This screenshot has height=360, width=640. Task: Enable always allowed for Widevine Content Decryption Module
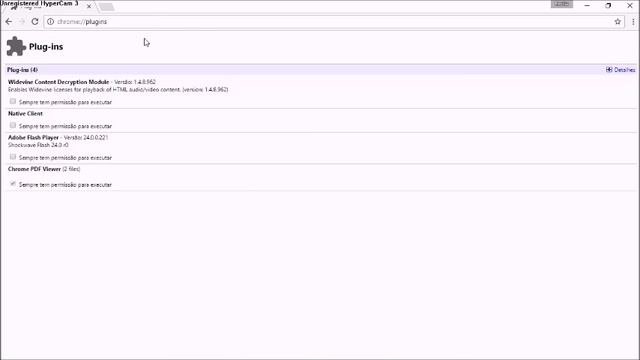click(13, 101)
